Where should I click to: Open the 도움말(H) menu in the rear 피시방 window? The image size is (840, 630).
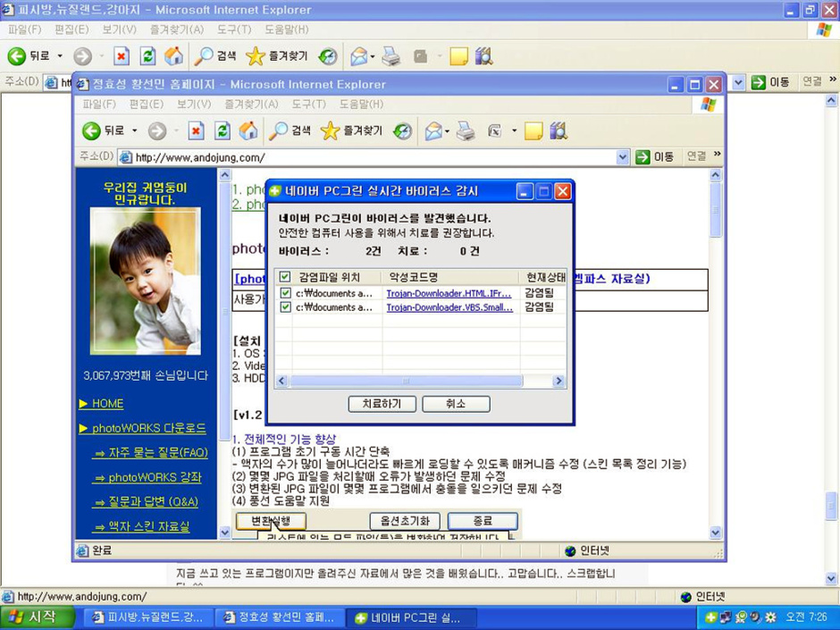287,29
